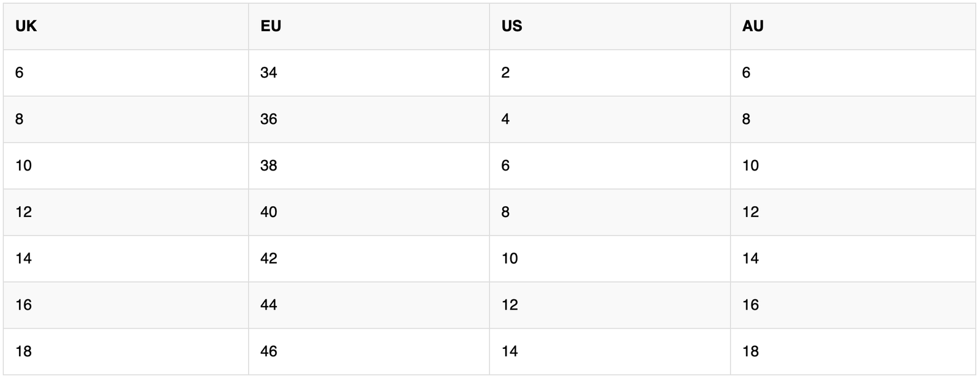Click the US size 4 cell
This screenshot has height=379, width=980.
coord(505,119)
